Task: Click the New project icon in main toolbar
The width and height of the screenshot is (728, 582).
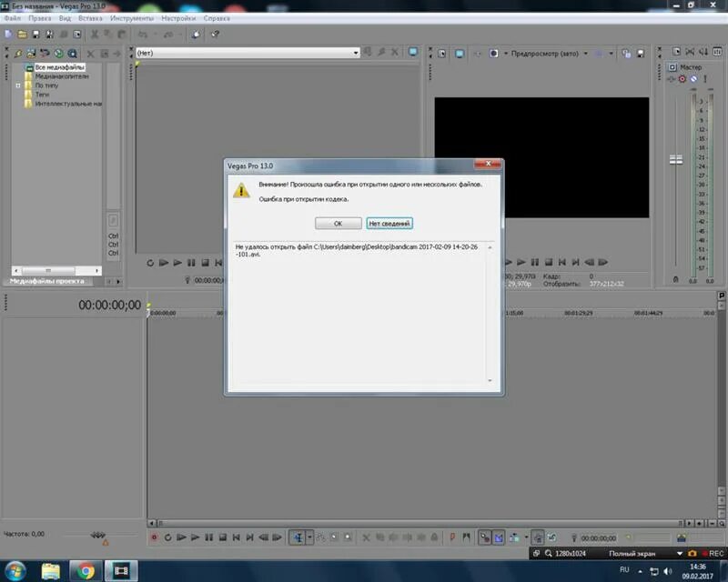Action: click(x=8, y=35)
